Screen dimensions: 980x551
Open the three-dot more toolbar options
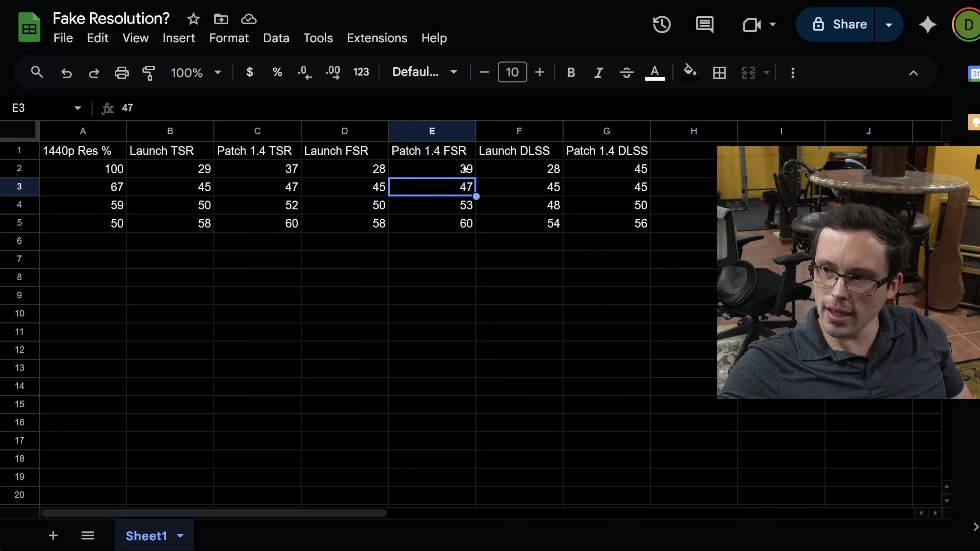(793, 73)
